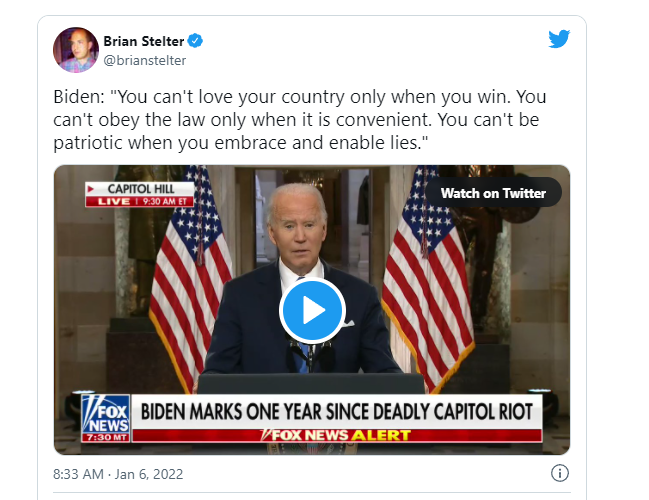Click the Biden Marks One Year headline
The width and height of the screenshot is (649, 500).
click(337, 412)
